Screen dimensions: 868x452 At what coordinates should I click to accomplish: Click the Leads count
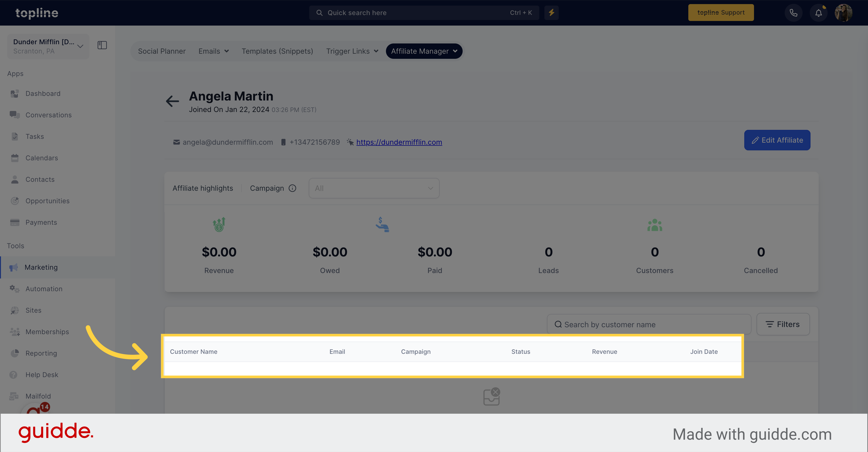[x=548, y=252]
